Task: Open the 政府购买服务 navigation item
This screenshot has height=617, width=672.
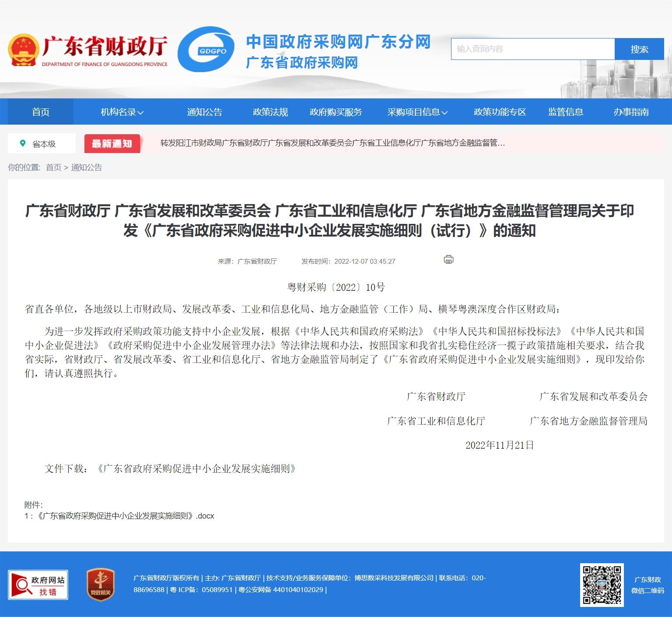Action: 336,112
